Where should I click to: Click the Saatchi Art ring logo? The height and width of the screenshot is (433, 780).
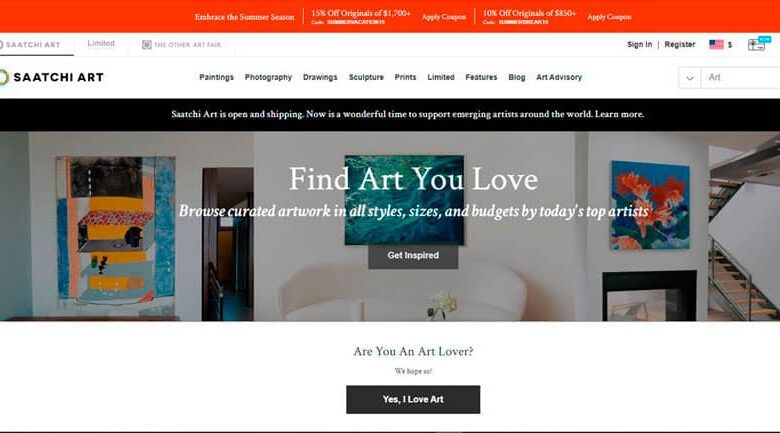(x=4, y=77)
